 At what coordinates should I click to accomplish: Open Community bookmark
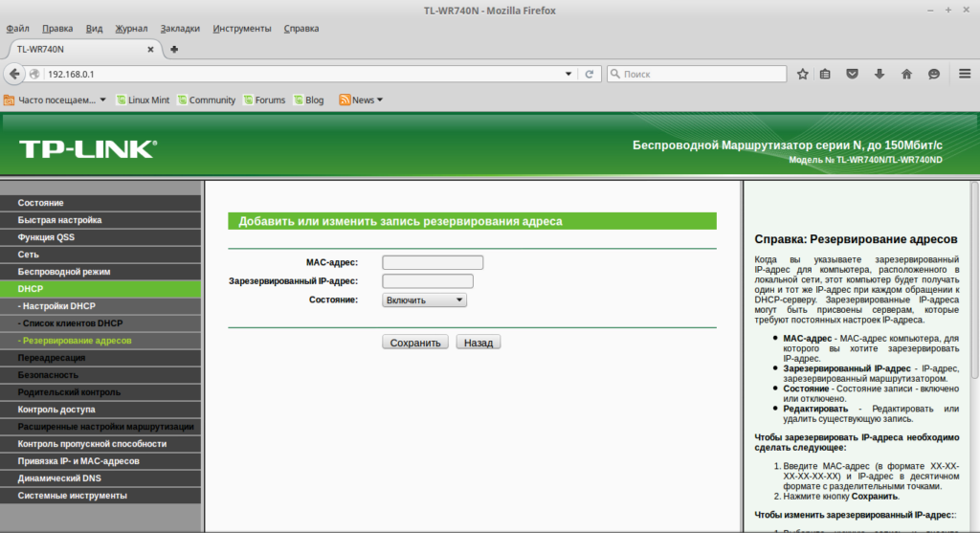pos(207,100)
